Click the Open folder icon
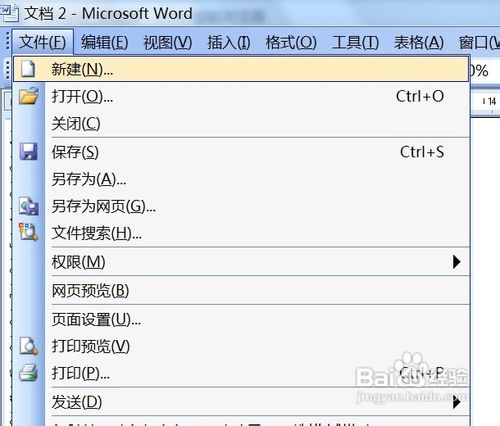Image resolution: width=500 pixels, height=426 pixels. (29, 96)
